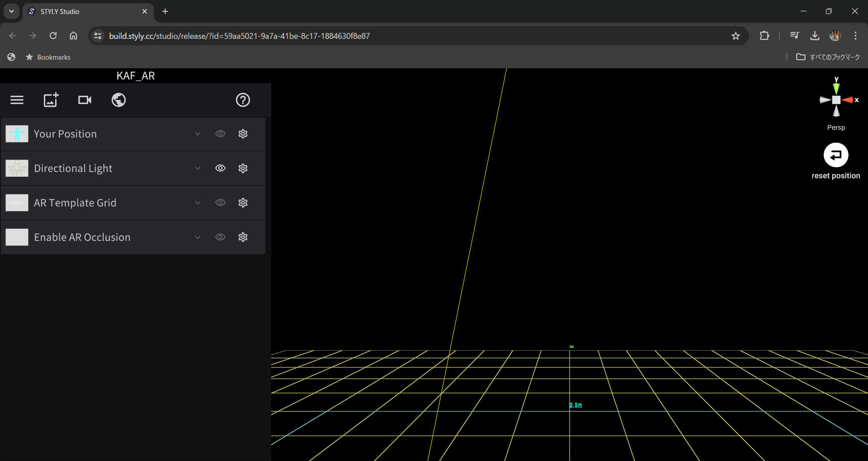868x461 pixels.
Task: Click the browser address bar URL
Action: 240,36
